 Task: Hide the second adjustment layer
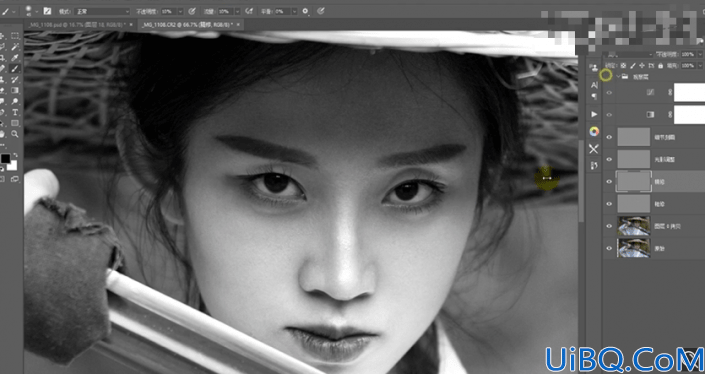[x=609, y=115]
